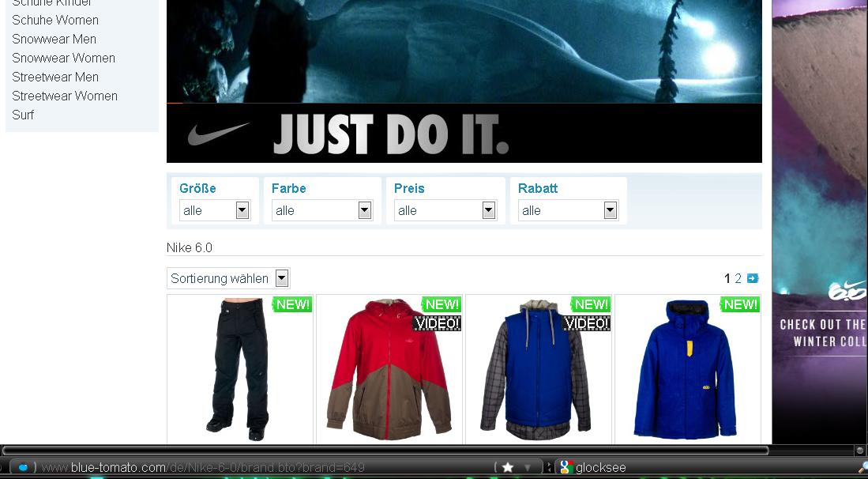Open the solid blue jacket product
This screenshot has width=868, height=479.
click(688, 369)
